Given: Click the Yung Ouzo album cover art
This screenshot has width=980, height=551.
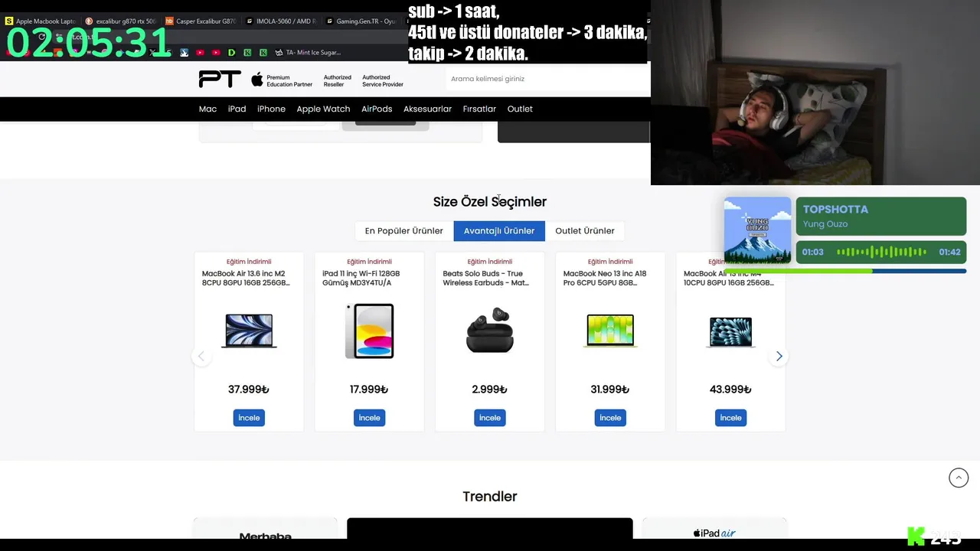Looking at the screenshot, I should [x=757, y=230].
